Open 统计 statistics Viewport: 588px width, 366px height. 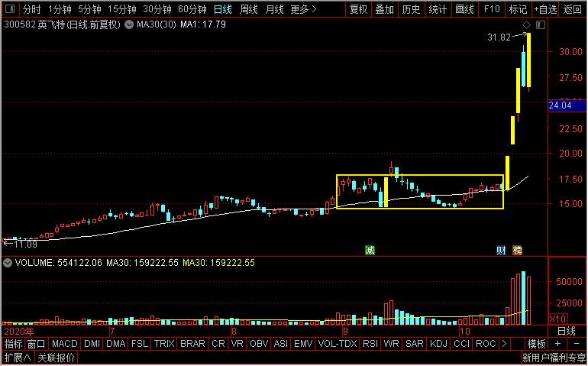coord(438,9)
